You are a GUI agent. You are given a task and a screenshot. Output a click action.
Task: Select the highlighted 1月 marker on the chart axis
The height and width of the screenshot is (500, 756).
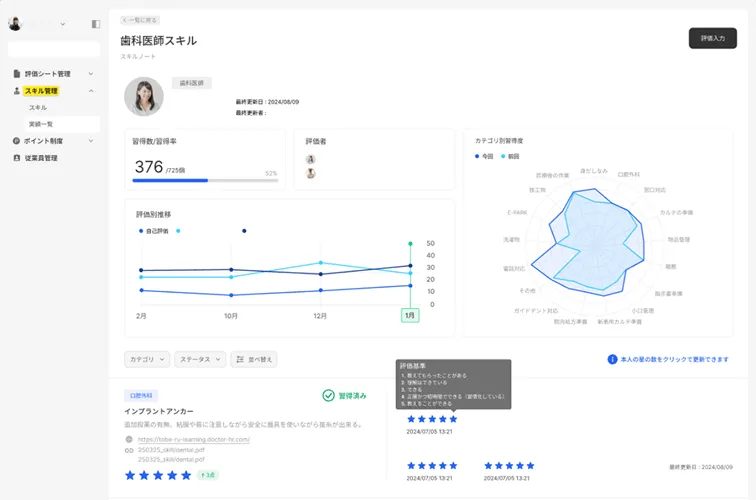pos(410,315)
